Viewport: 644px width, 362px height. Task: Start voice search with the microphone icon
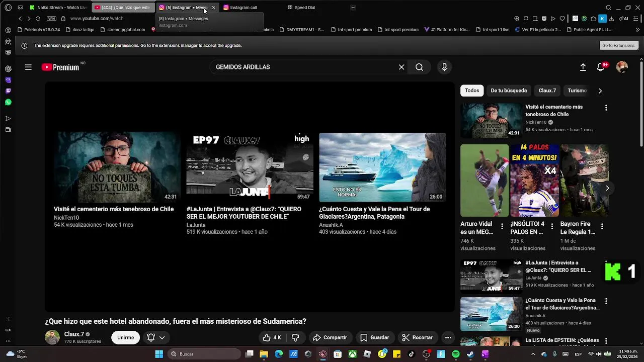click(444, 67)
